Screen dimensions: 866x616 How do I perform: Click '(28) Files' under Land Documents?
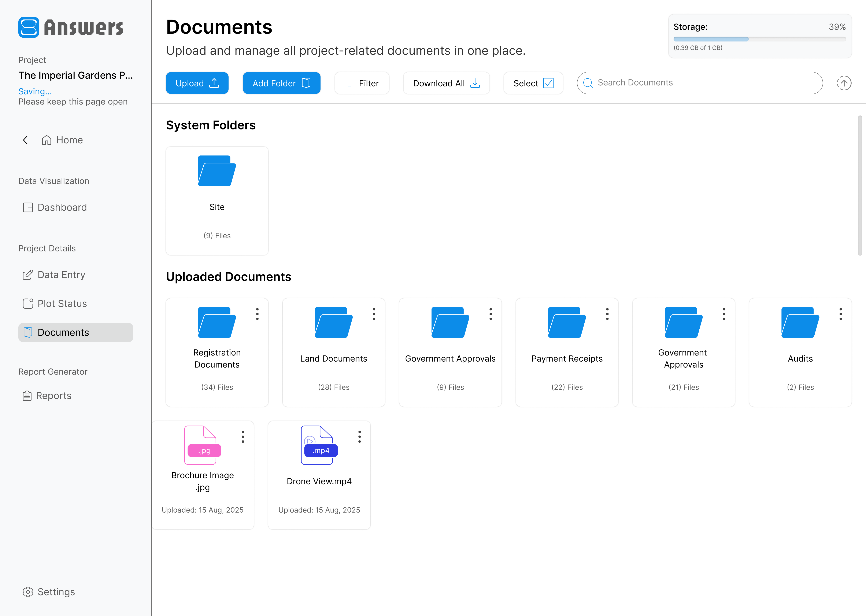click(334, 387)
